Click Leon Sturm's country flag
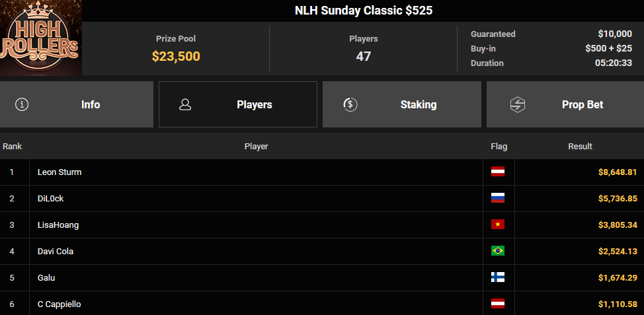This screenshot has height=315, width=644. coord(498,172)
